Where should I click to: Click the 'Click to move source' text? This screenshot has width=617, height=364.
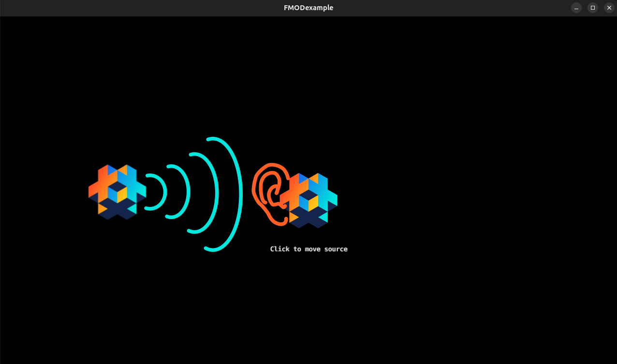click(308, 248)
